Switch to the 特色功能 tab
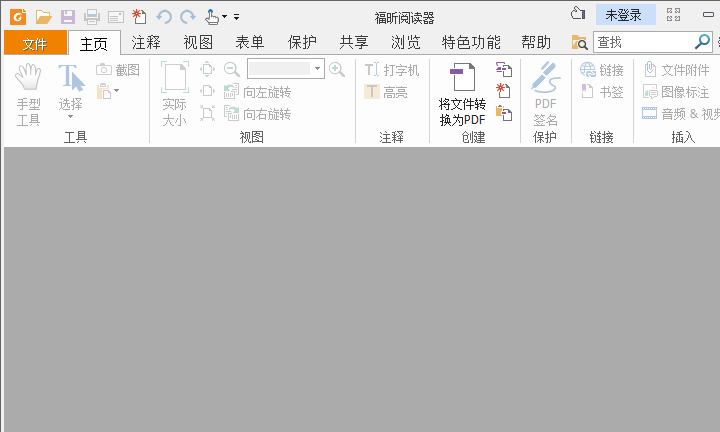The image size is (720, 432). point(471,43)
